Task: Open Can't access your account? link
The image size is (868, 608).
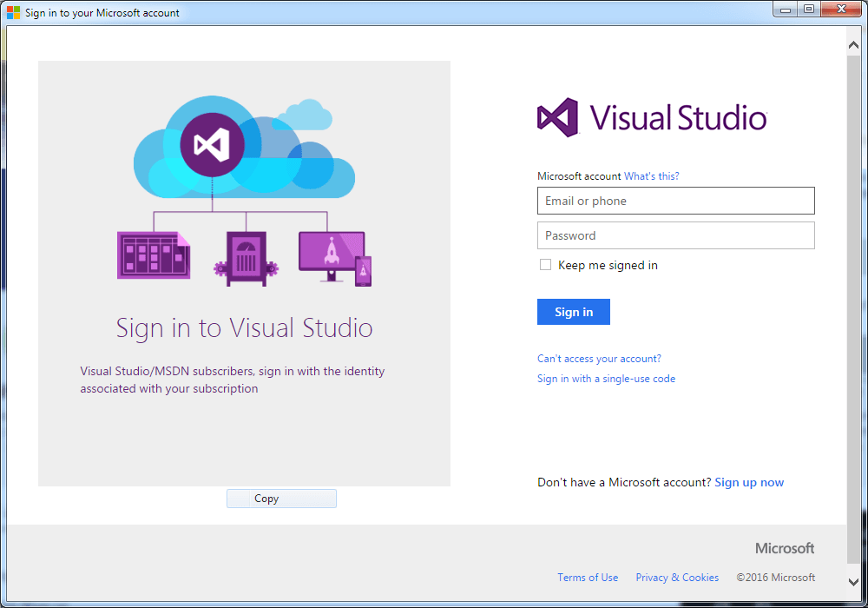Action: [x=599, y=359]
